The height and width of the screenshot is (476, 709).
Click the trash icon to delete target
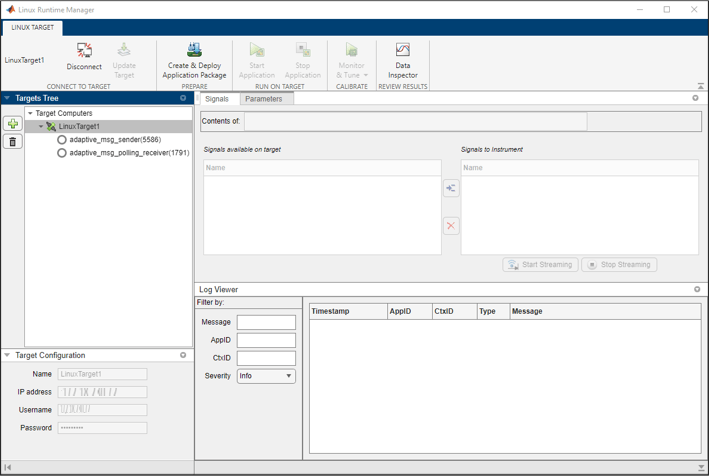(13, 142)
